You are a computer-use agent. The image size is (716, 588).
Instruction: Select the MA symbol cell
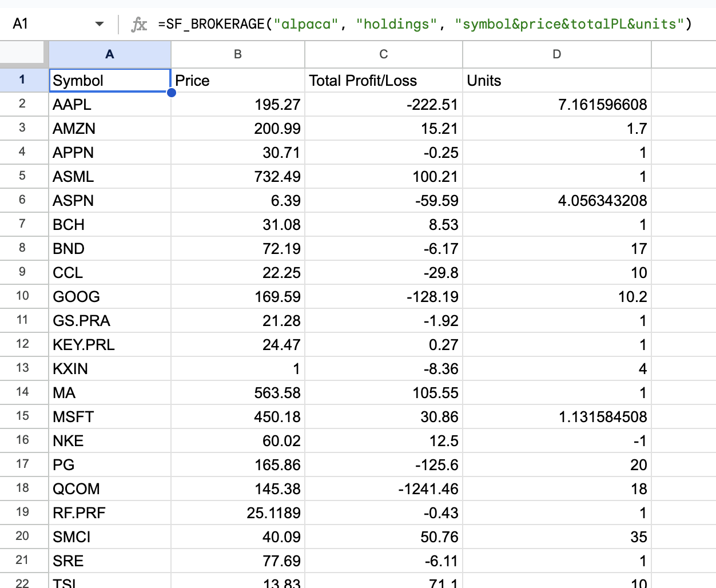coord(110,392)
